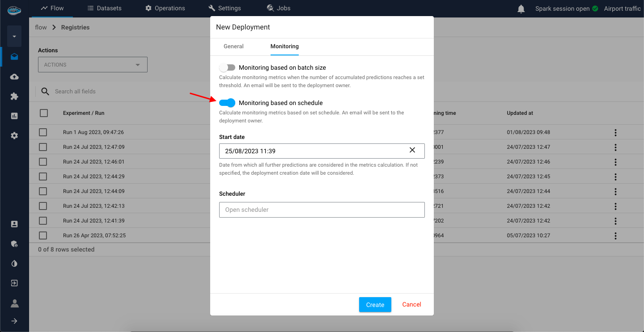Click the contrast theme toggle icon

tap(14, 264)
